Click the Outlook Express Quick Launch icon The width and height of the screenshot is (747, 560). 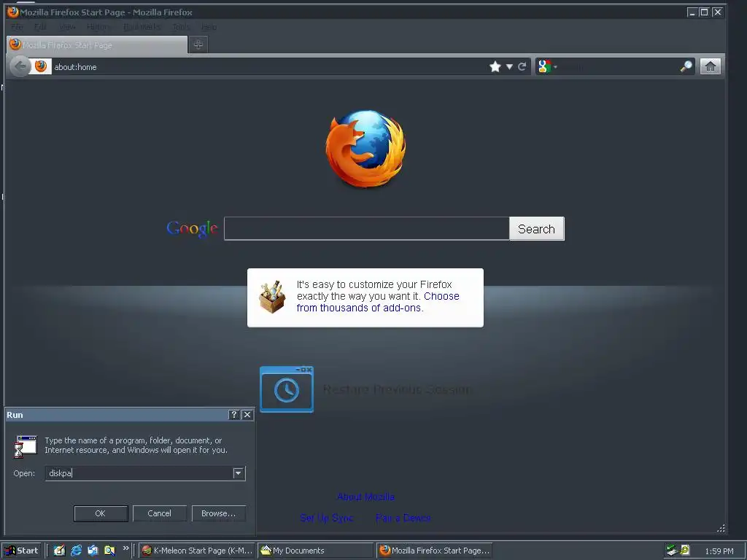pyautogui.click(x=93, y=551)
